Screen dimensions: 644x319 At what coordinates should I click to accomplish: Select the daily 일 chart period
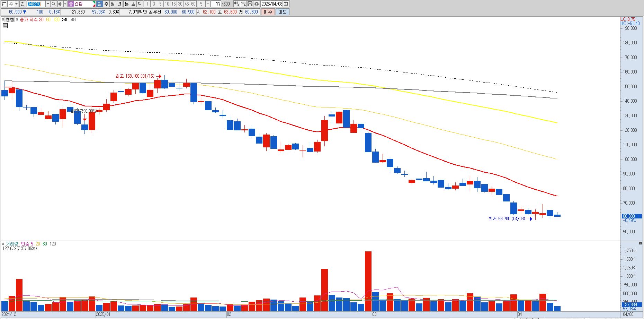(100, 4)
